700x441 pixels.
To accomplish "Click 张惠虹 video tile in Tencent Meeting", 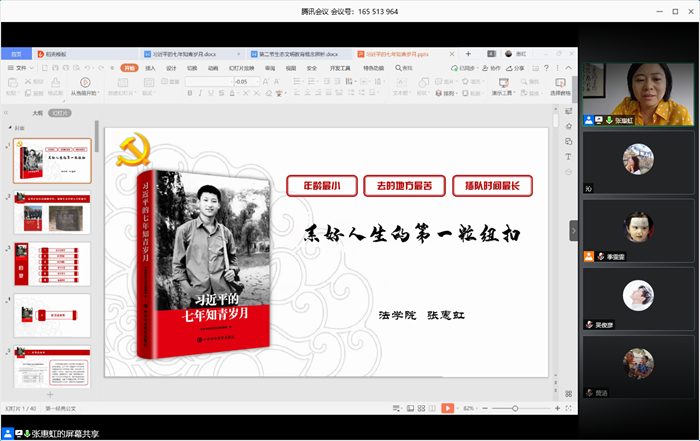I will click(638, 94).
